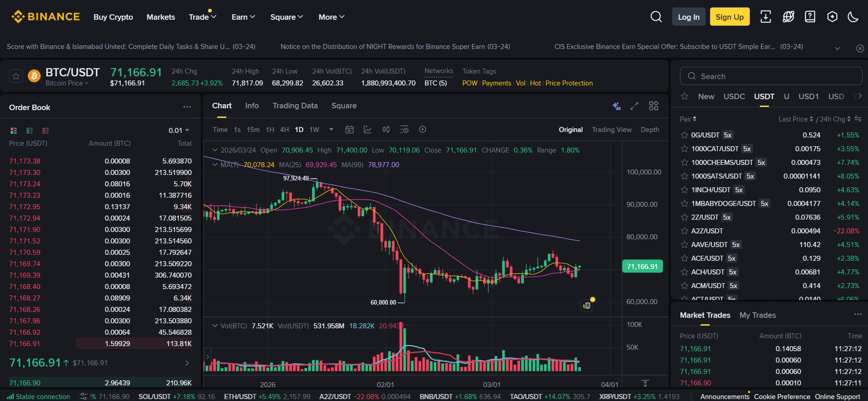Favorite BTC/USDT with the star icon
Screen dimensions: 868x401
tap(16, 76)
